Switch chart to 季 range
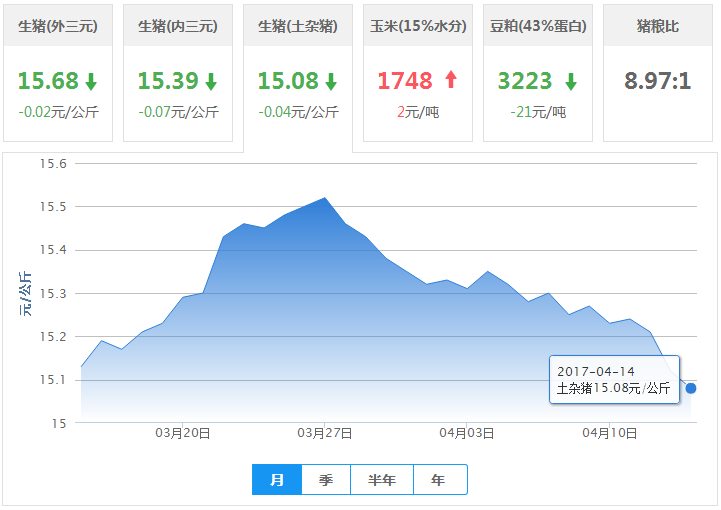 click(326, 480)
